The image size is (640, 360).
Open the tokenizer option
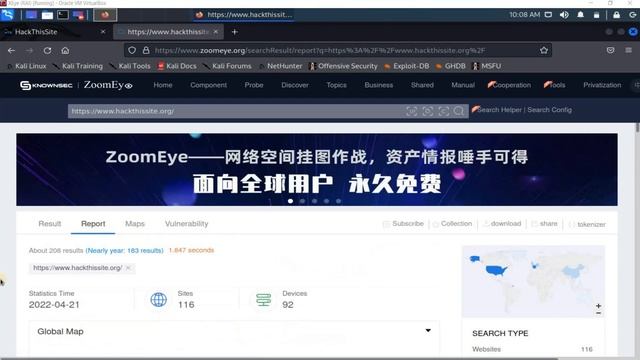click(587, 224)
